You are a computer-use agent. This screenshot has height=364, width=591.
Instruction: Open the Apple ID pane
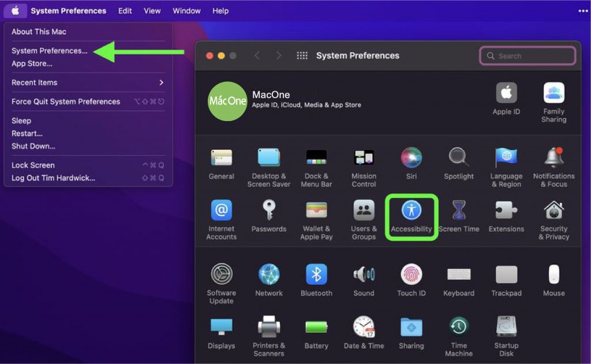click(506, 99)
